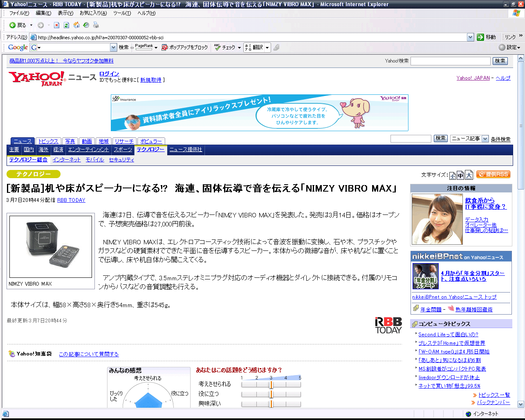Click the Google toolbar logo

[18, 47]
